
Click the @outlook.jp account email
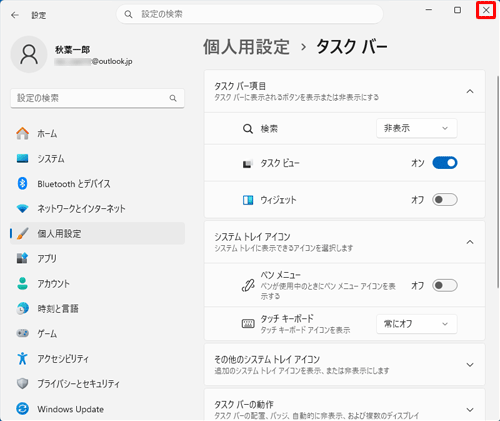pos(93,62)
